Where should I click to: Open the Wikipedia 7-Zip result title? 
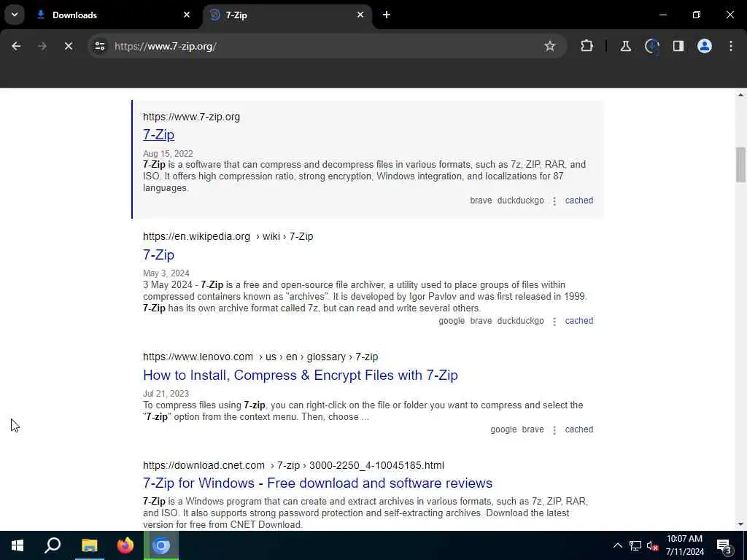tap(158, 254)
